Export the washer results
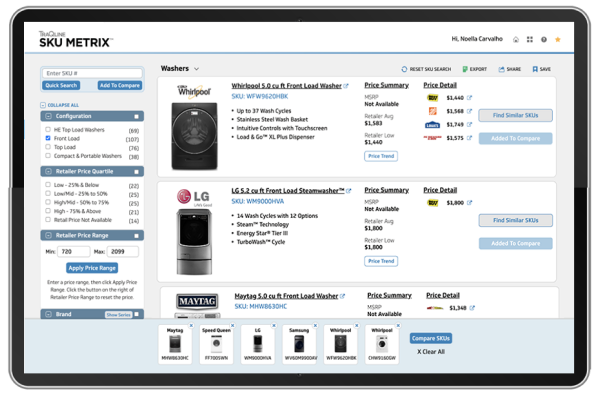 (x=474, y=69)
